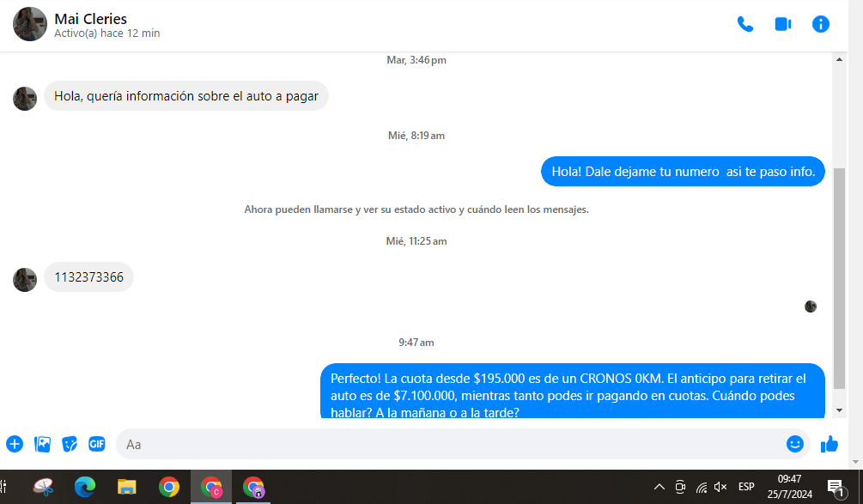Open File Explorer from the taskbar
The width and height of the screenshot is (863, 504).
126,487
